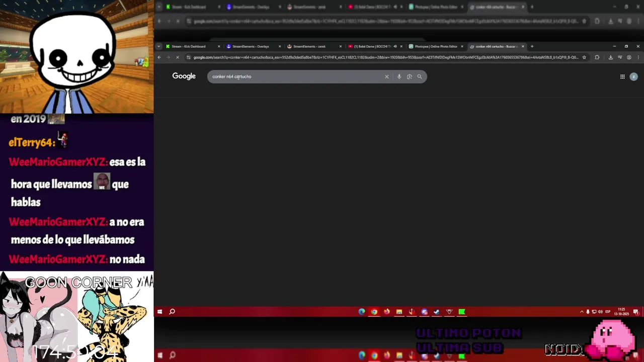644x362 pixels.
Task: Open the Google apps grid
Action: coord(622,76)
